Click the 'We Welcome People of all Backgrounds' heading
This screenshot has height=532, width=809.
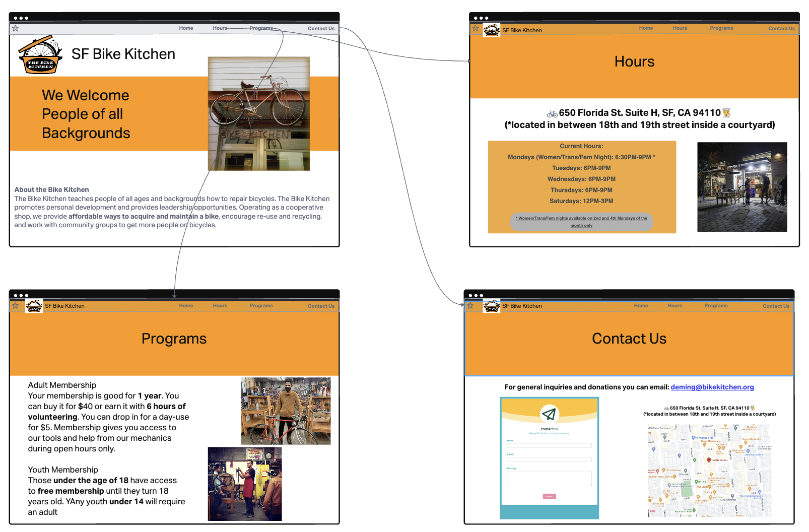86,114
